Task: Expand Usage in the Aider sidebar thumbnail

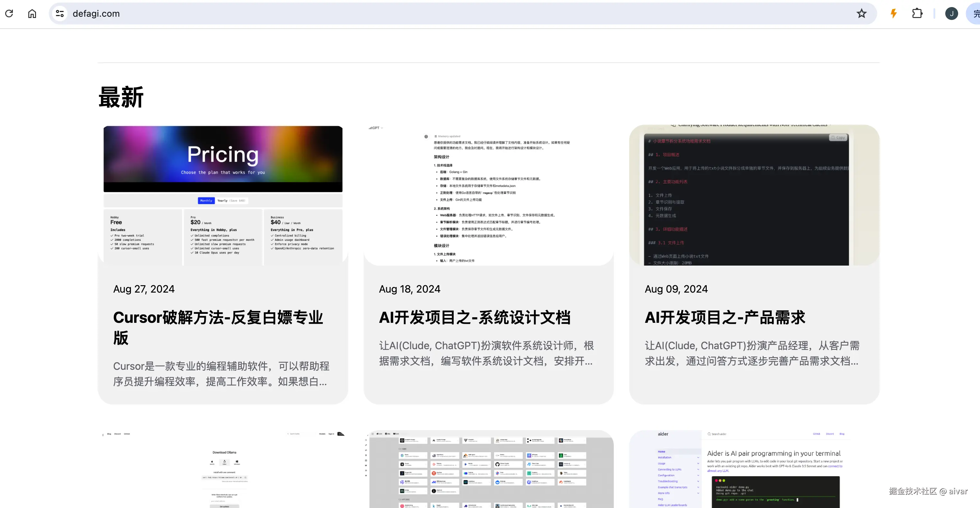Action: (x=662, y=464)
